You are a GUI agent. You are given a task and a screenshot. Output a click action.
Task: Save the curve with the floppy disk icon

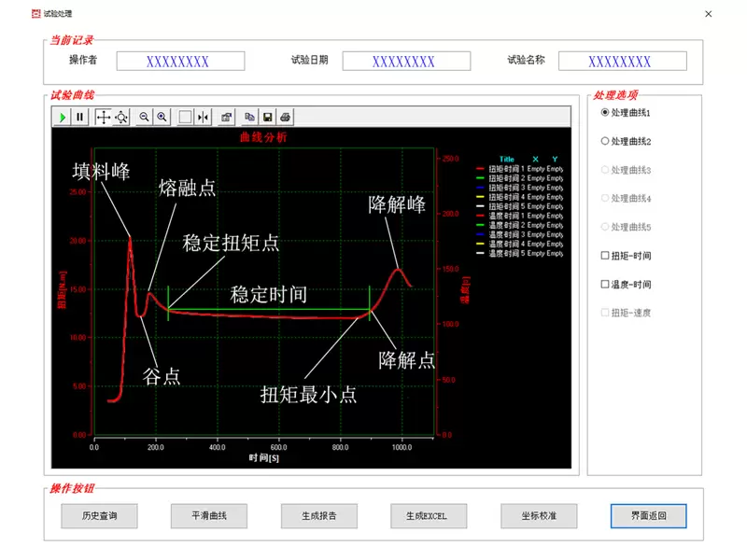(266, 117)
